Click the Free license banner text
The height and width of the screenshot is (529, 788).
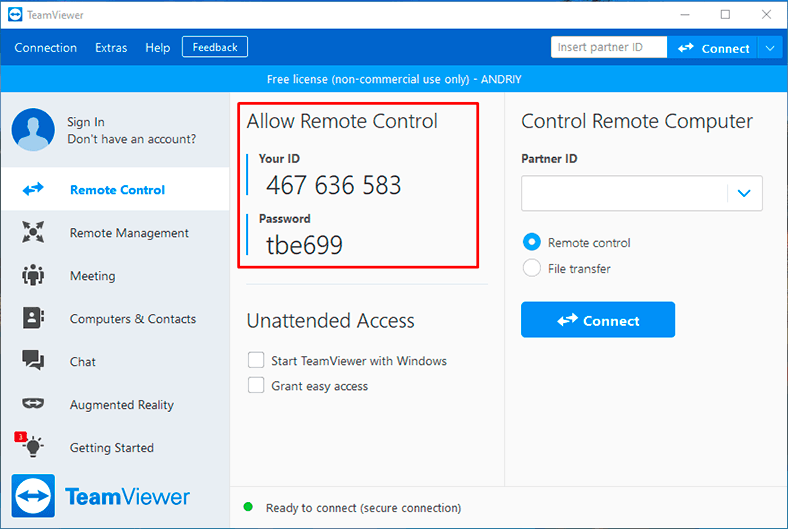pos(394,79)
